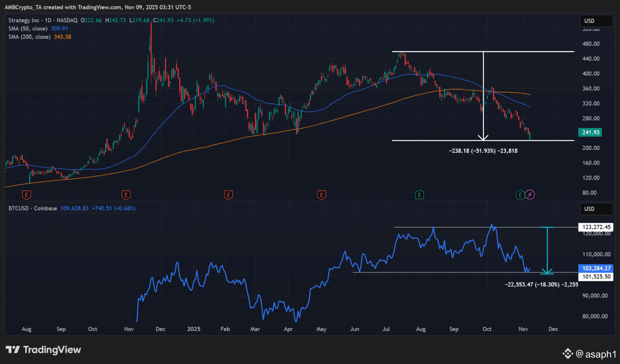The image size is (620, 364).
Task: Click the SMA 200 value 343.38
Action: [x=63, y=37]
